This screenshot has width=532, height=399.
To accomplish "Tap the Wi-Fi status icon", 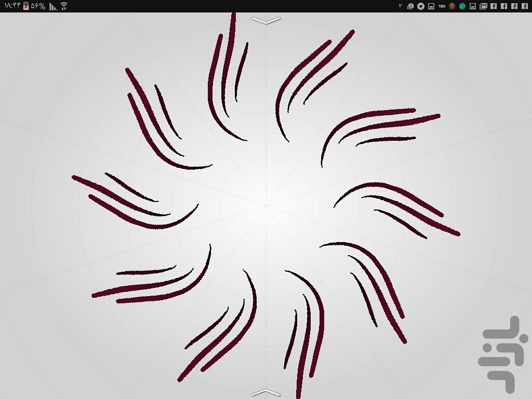I will (x=63, y=6).
